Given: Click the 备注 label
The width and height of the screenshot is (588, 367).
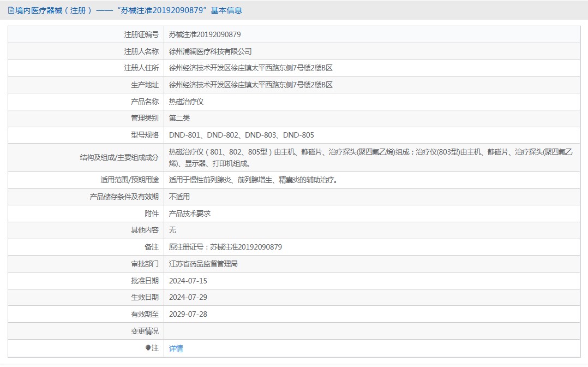Looking at the screenshot, I should click(x=152, y=247).
